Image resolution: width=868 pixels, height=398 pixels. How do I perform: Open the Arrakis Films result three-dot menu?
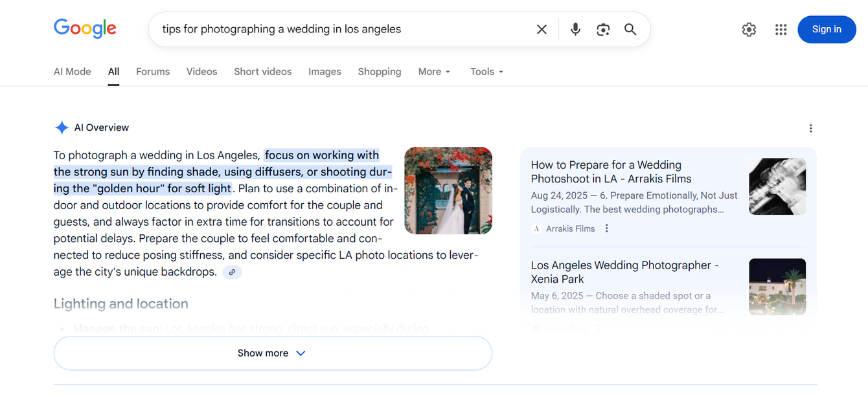click(607, 228)
